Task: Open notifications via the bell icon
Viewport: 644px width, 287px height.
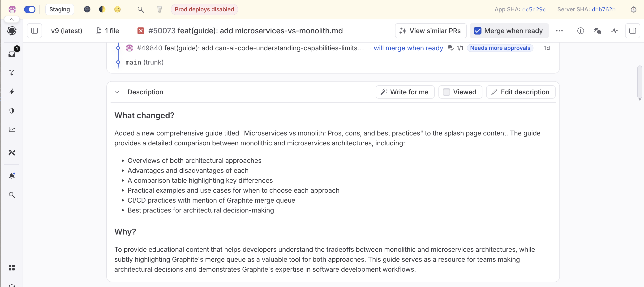Action: 12,175
